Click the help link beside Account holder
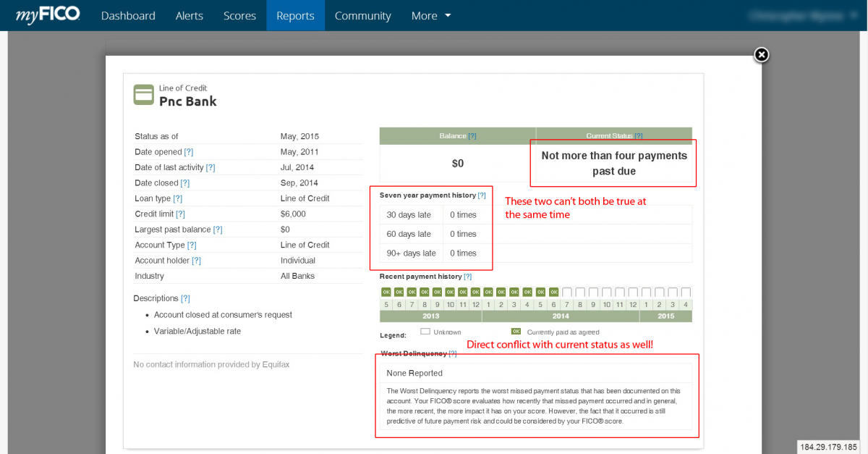The image size is (868, 454). coord(196,261)
